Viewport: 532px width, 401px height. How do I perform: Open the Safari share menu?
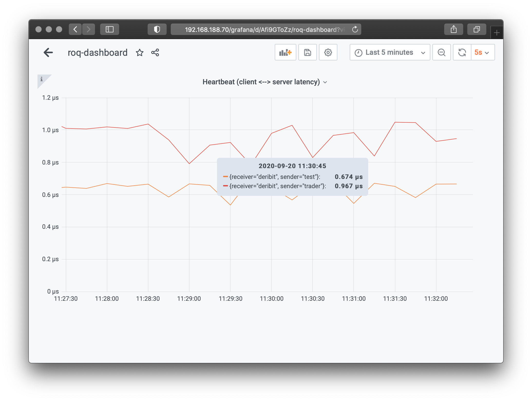(x=454, y=29)
